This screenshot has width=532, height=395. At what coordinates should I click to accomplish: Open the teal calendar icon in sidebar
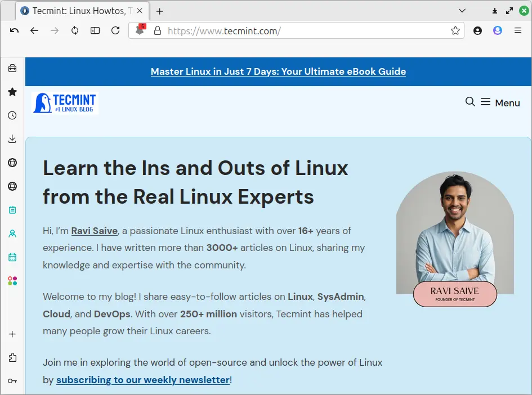click(x=12, y=257)
